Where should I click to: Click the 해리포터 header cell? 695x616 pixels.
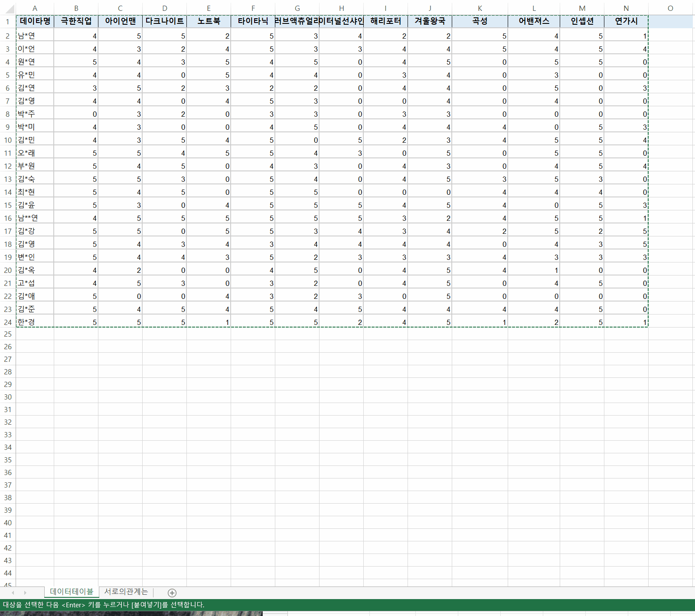tap(386, 21)
